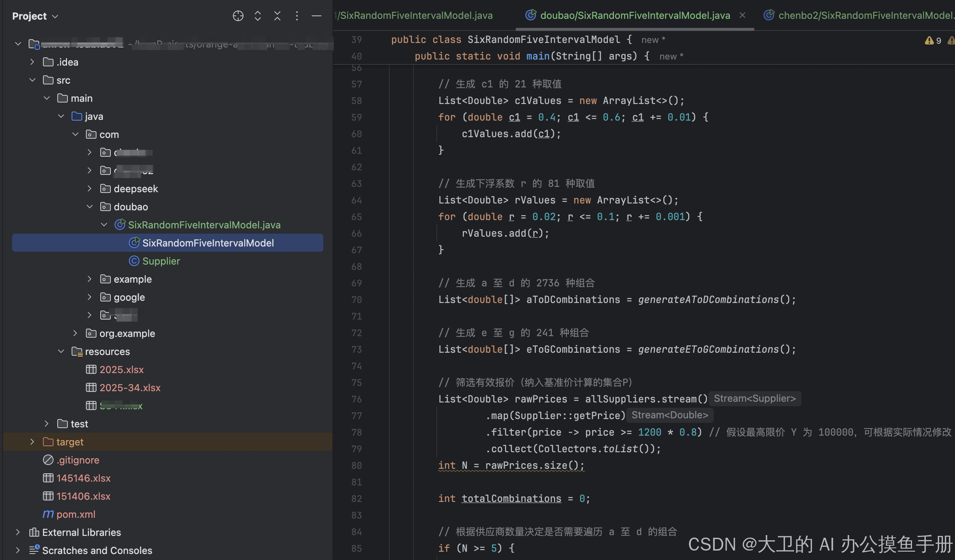Click the generateAToDCombinations method call
Viewport: 955px width, 560px height.
pyautogui.click(x=708, y=300)
